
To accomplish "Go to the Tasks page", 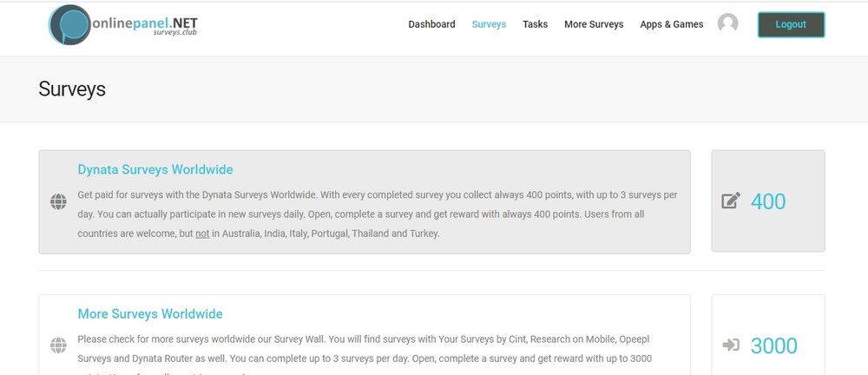I will click(x=535, y=24).
